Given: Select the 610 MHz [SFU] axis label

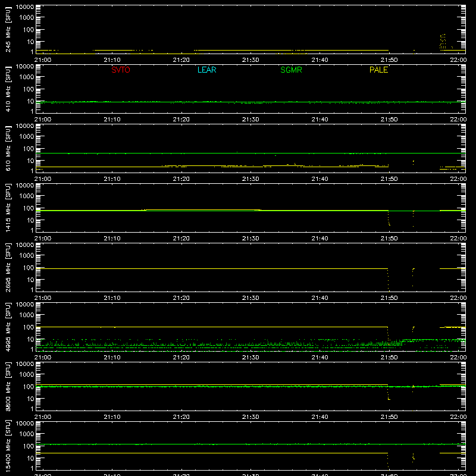Looking at the screenshot, I should point(8,149).
